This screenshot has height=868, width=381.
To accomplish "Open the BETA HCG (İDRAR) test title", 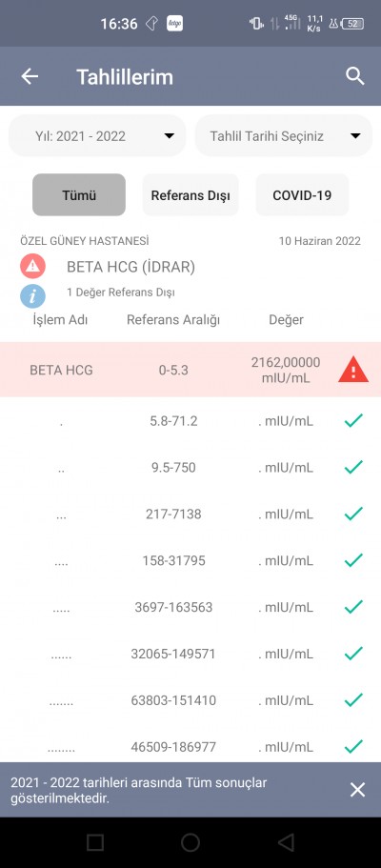I will point(131,267).
